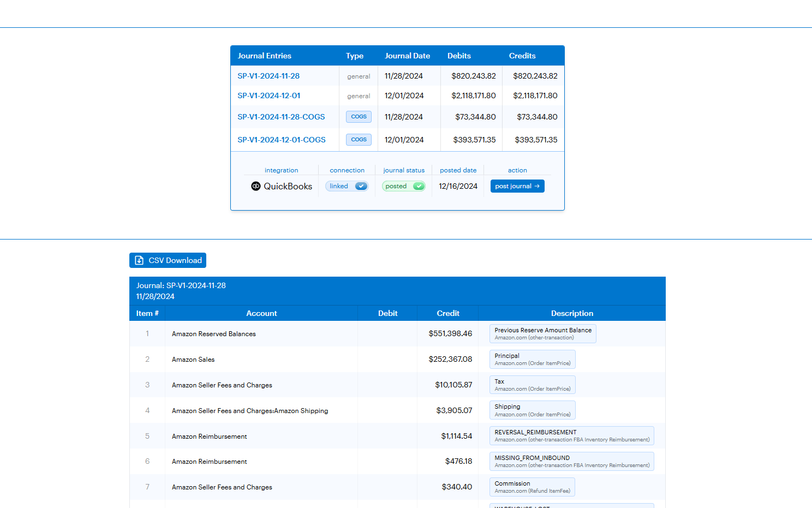Click the linked checkmark icon
This screenshot has height=508, width=812.
point(361,186)
